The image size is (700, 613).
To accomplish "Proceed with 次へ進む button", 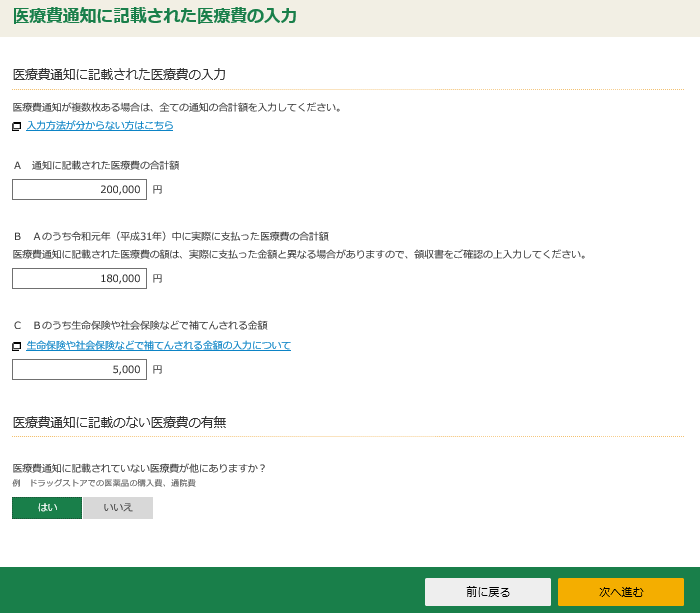I will point(621,592).
